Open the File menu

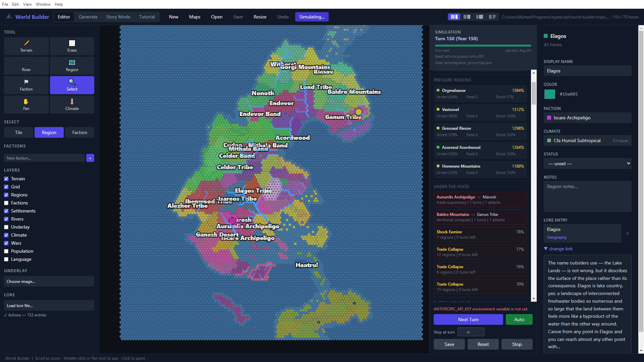coord(5,4)
